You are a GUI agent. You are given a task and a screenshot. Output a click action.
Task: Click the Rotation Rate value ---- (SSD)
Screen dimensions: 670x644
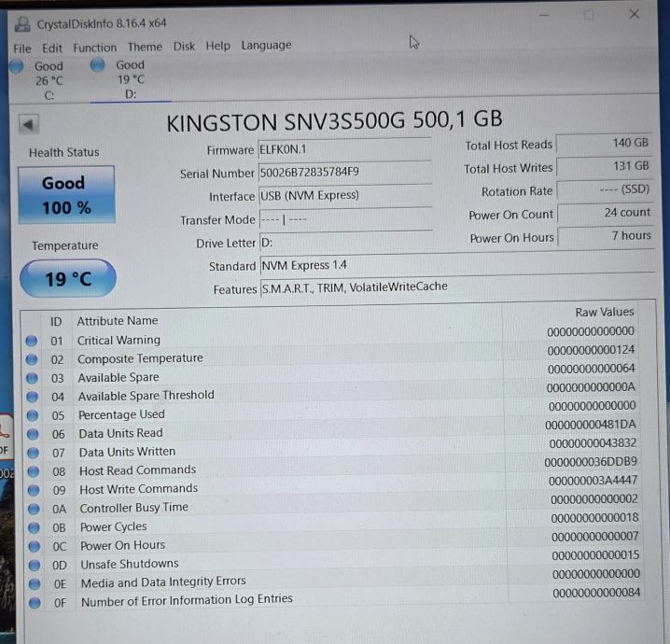coord(605,189)
